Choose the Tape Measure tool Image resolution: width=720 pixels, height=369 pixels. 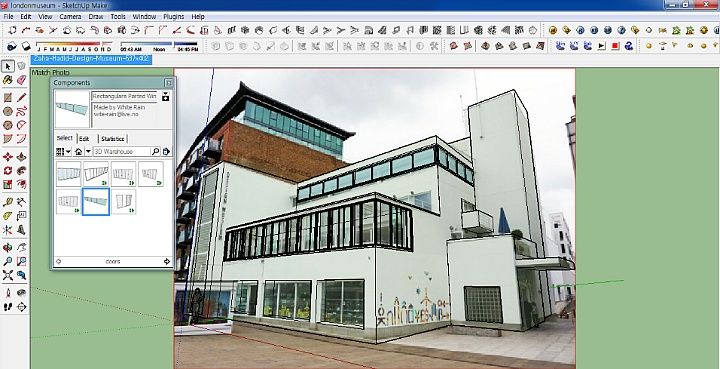8,202
